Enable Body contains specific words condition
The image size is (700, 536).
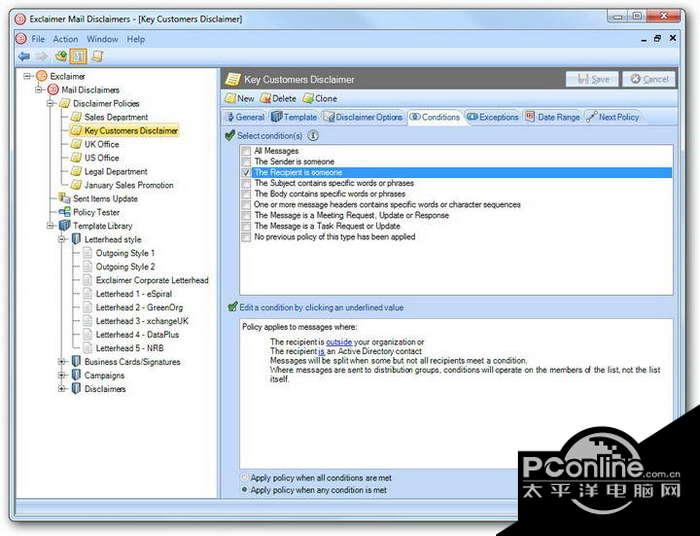coord(246,194)
